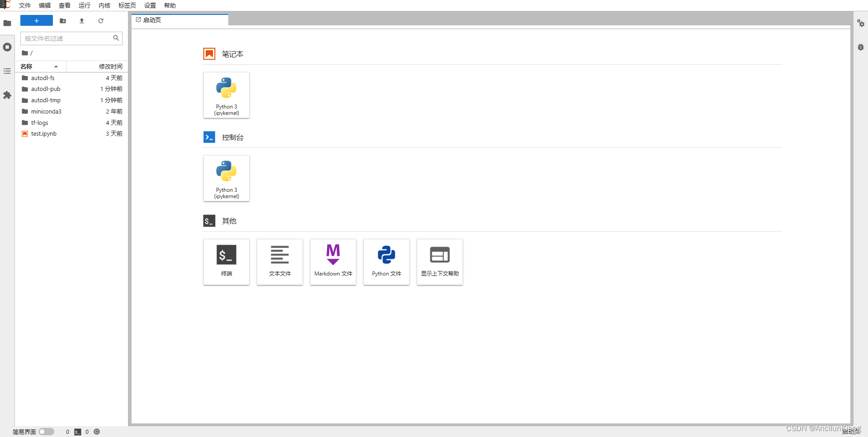Select the miniconda3 folder
This screenshot has width=868, height=437.
(72, 111)
